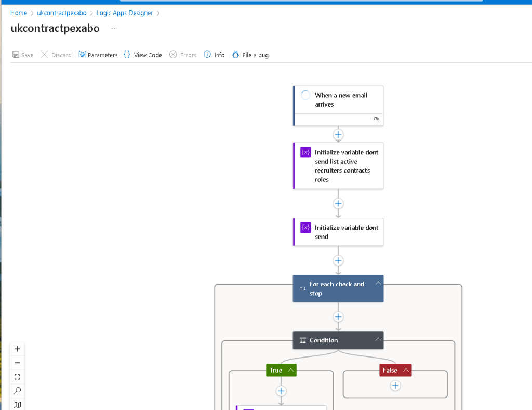This screenshot has width=532, height=410.
Task: Open ukcontractpexabo breadcrumb link
Action: 62,13
